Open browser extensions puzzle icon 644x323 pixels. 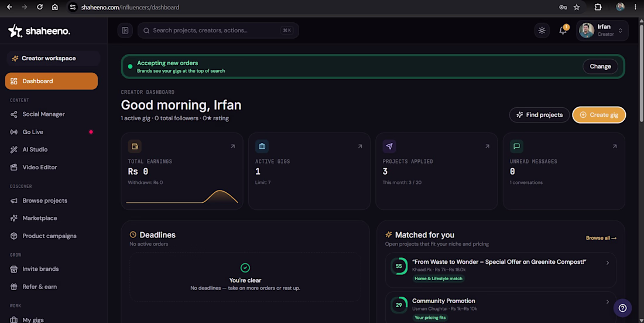click(x=598, y=7)
